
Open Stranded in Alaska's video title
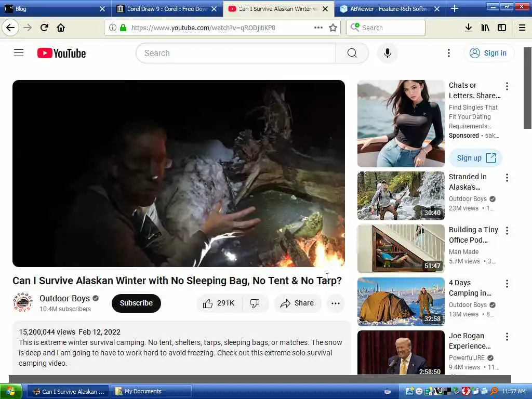pyautogui.click(x=468, y=182)
